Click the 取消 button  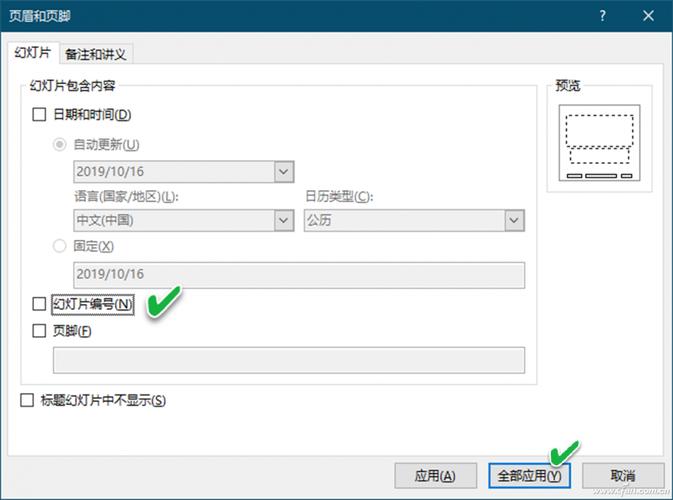click(x=623, y=476)
